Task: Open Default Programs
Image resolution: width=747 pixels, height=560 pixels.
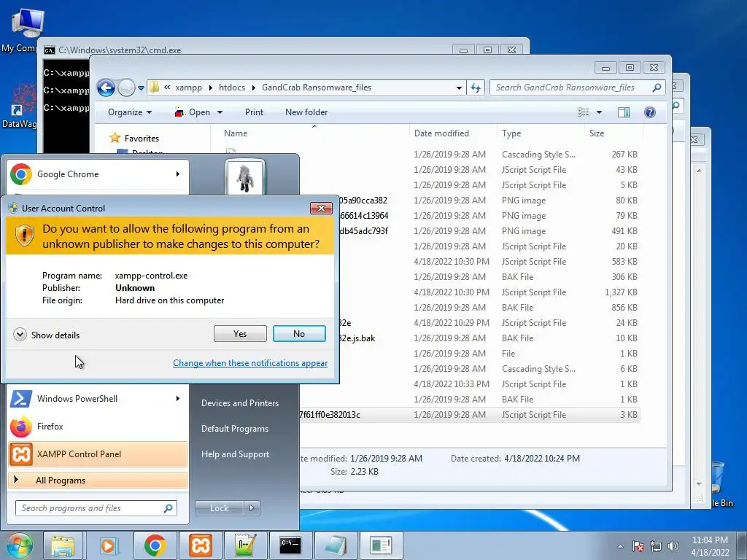Action: (235, 429)
